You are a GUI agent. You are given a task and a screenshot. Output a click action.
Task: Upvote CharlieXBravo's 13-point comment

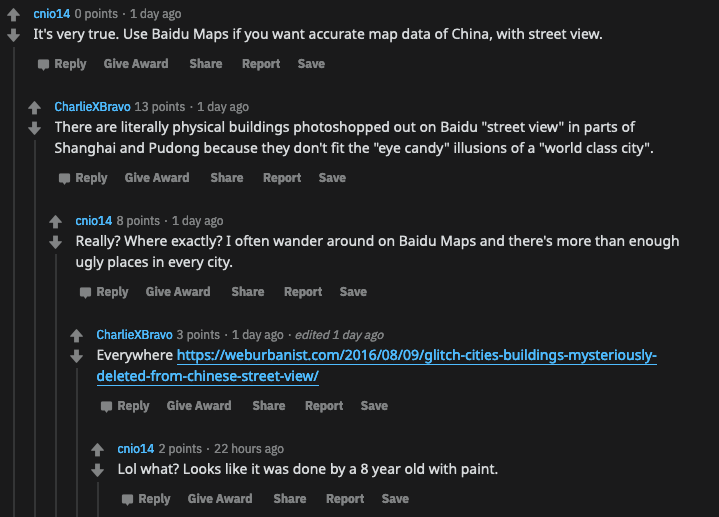(x=34, y=107)
